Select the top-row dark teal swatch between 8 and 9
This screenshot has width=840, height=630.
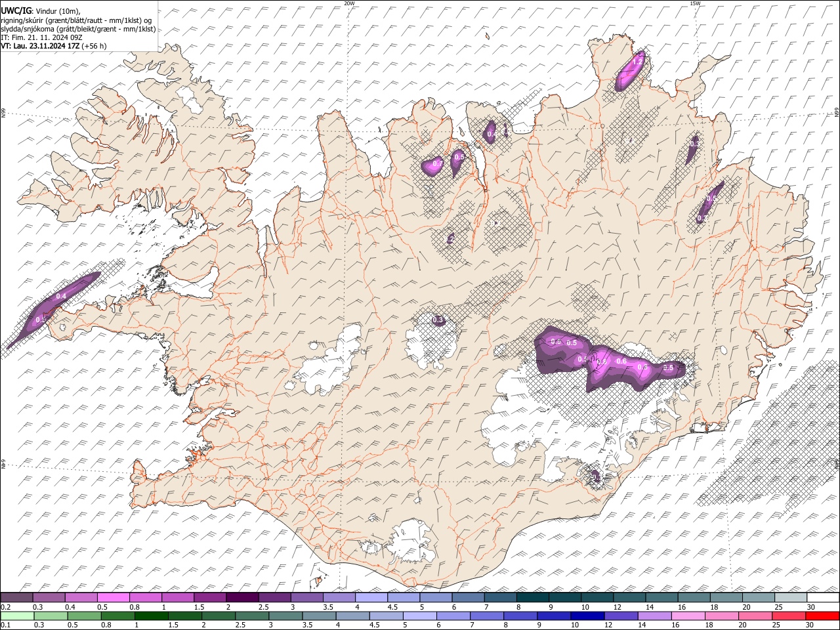pos(532,597)
